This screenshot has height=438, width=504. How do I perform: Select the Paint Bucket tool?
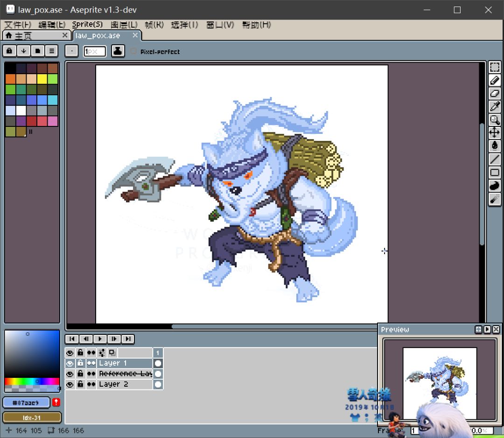point(494,146)
